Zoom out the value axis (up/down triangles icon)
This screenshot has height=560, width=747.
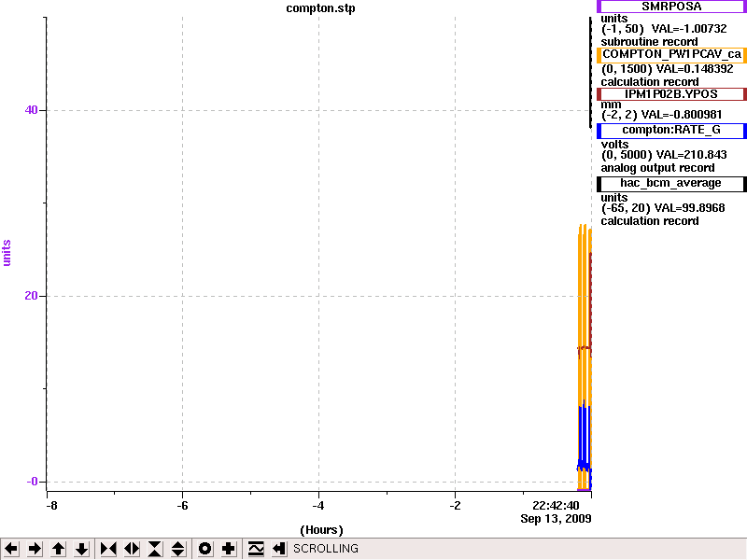tap(178, 549)
